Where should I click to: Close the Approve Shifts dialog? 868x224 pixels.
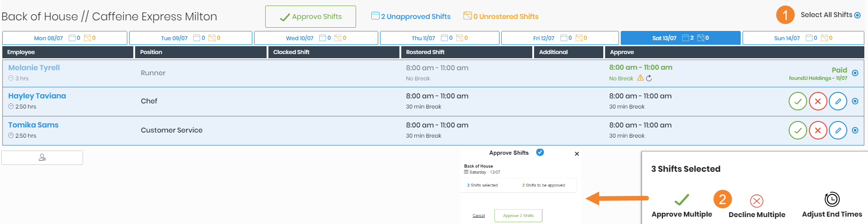click(577, 154)
